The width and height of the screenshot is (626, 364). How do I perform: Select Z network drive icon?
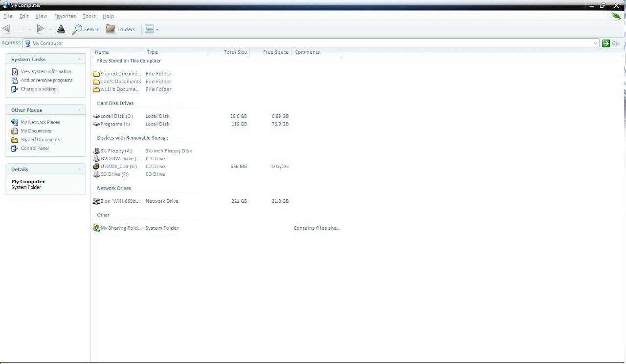pos(96,201)
